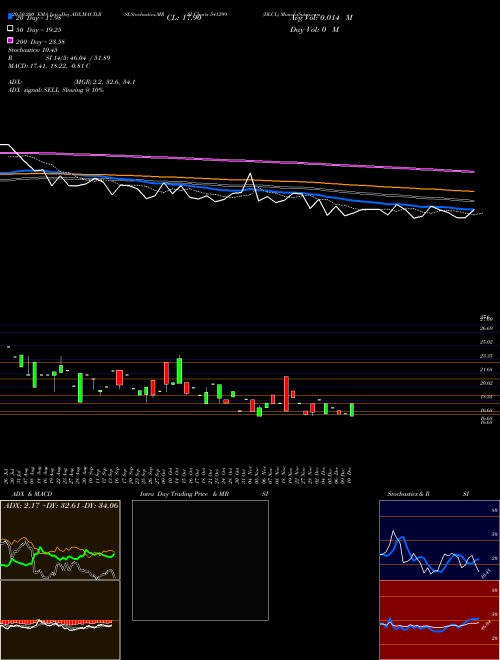Click the 18.35 price axis label
The height and width of the screenshot is (660, 500).
click(x=487, y=397)
